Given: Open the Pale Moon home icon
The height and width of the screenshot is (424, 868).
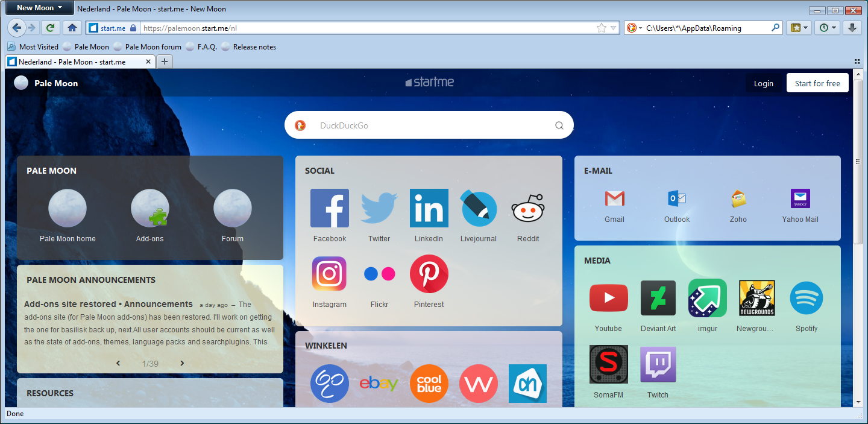Looking at the screenshot, I should pyautogui.click(x=68, y=208).
